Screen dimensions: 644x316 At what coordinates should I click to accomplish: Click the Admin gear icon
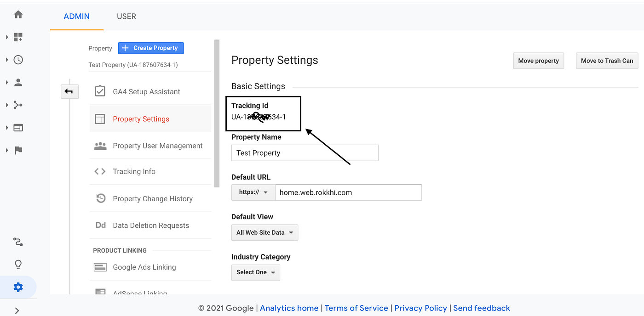(x=18, y=288)
